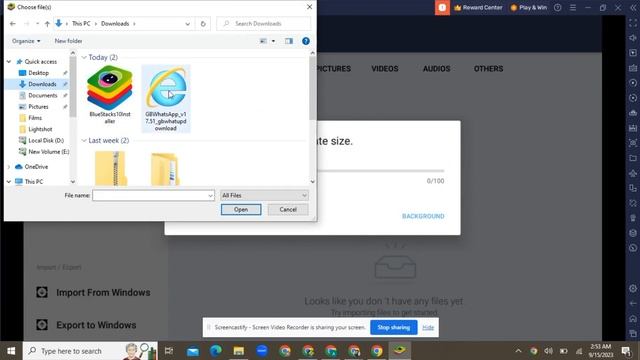This screenshot has height=360, width=640.
Task: Click the 0/100 progress bar
Action: tap(380, 171)
